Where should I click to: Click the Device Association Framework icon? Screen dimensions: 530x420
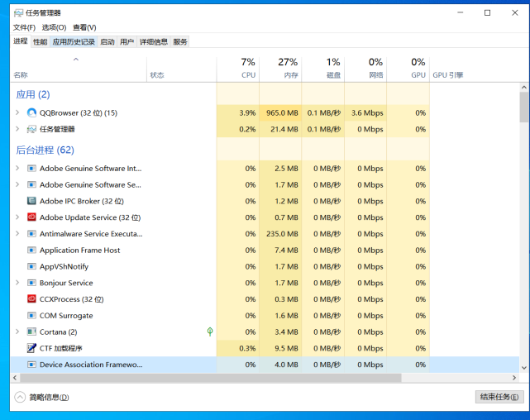(31, 365)
